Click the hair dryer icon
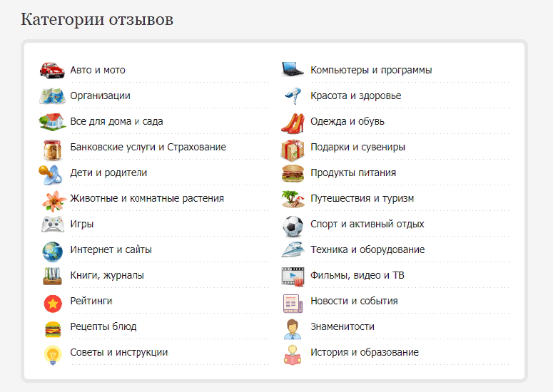The height and width of the screenshot is (392, 553). pos(293,96)
